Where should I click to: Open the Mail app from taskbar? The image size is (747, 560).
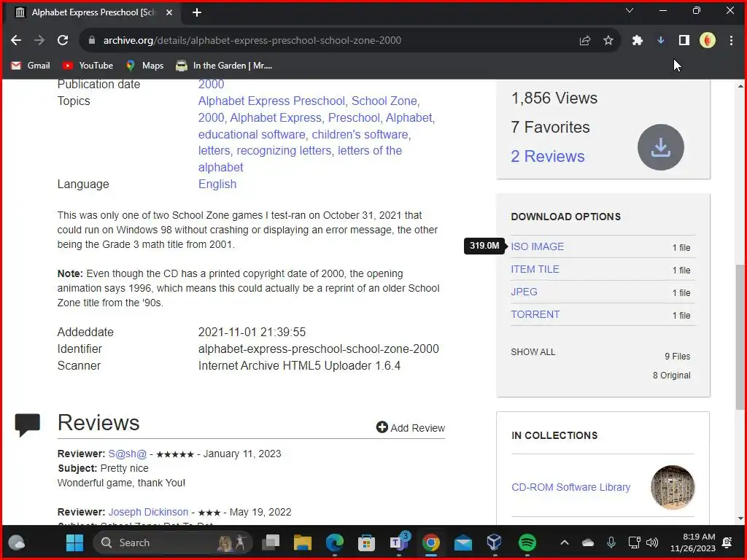pos(462,542)
